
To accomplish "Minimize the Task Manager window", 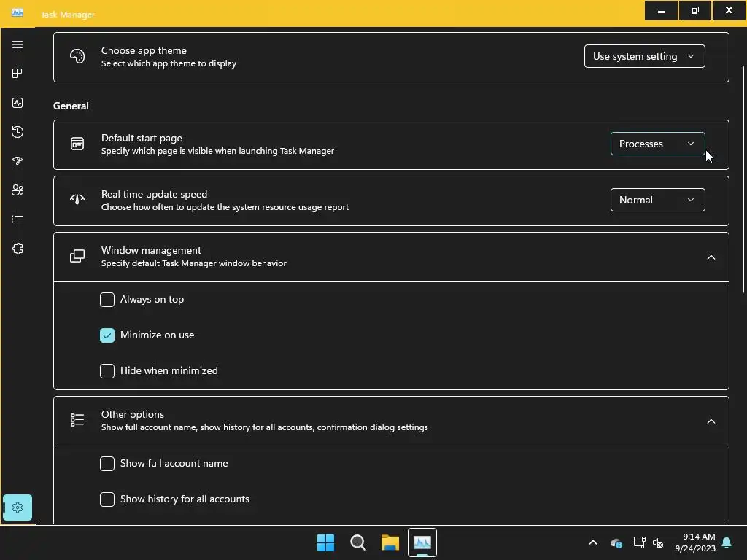I will tap(661, 10).
